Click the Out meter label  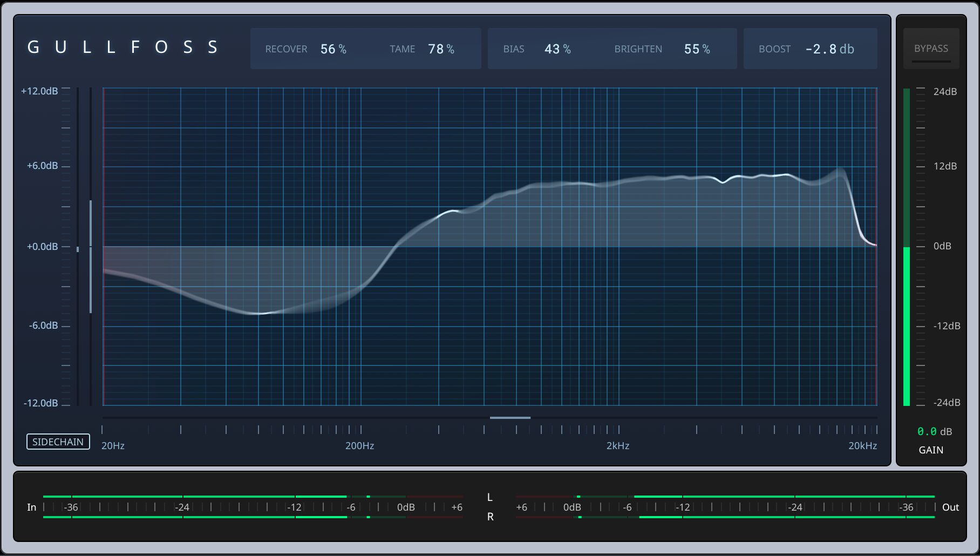950,507
